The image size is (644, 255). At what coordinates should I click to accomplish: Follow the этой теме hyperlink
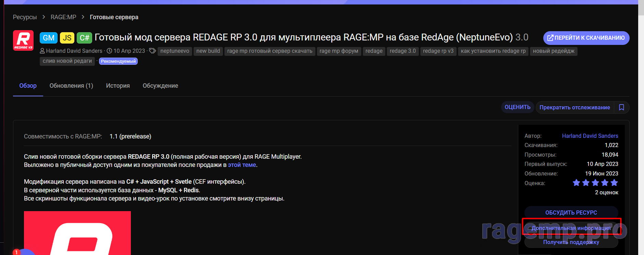[242, 165]
